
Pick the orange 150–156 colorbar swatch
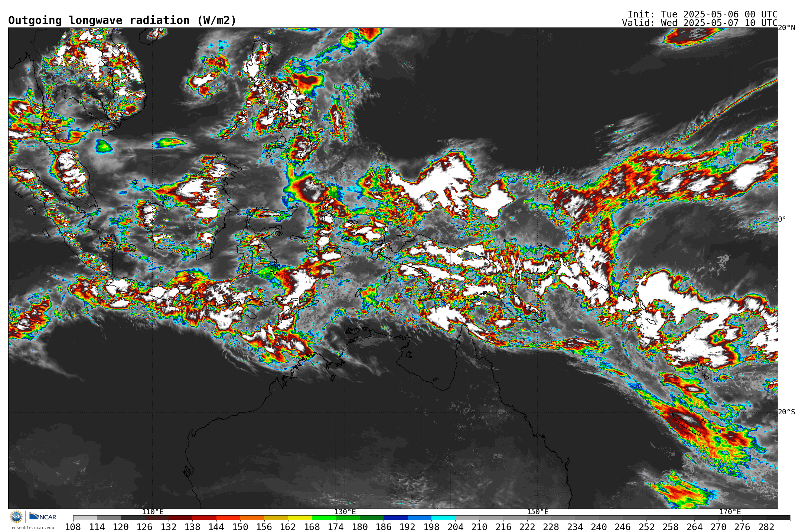coord(252,518)
